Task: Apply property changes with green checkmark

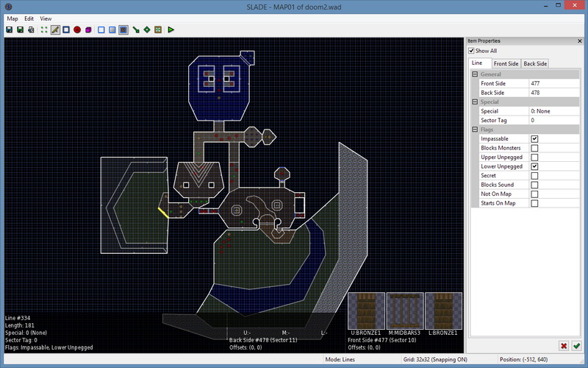Action: tap(578, 345)
